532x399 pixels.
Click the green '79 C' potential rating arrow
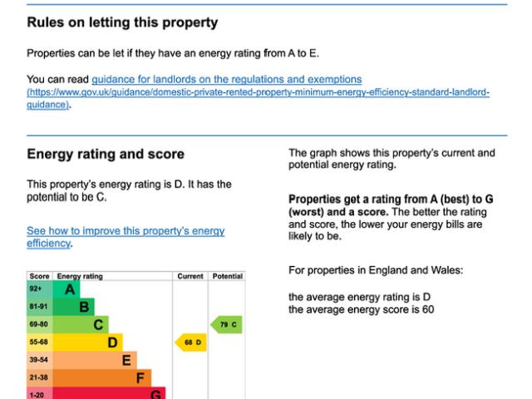coord(226,323)
